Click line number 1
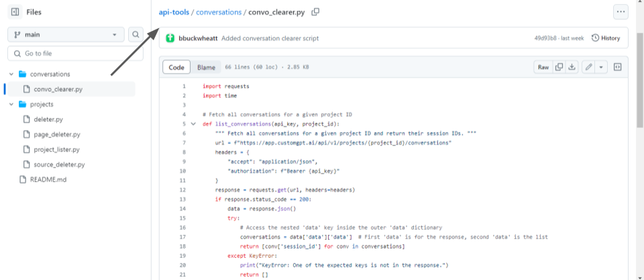This screenshot has height=280, width=644. click(x=184, y=86)
